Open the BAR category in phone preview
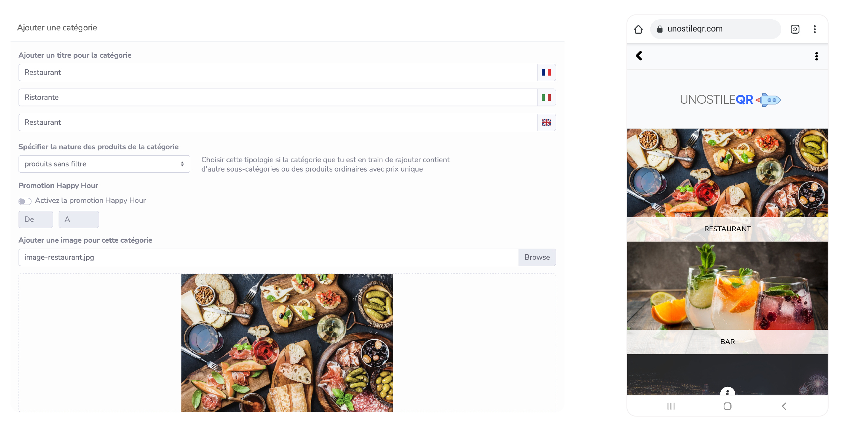 pyautogui.click(x=727, y=298)
